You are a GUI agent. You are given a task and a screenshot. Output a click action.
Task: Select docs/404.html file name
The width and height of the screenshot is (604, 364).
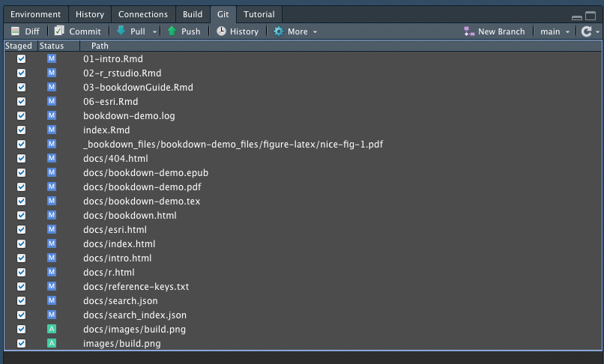[x=115, y=159]
